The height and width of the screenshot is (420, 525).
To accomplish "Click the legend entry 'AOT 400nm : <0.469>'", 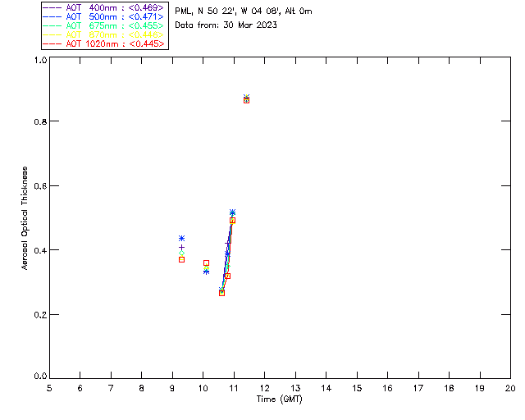I will tap(103, 7).
